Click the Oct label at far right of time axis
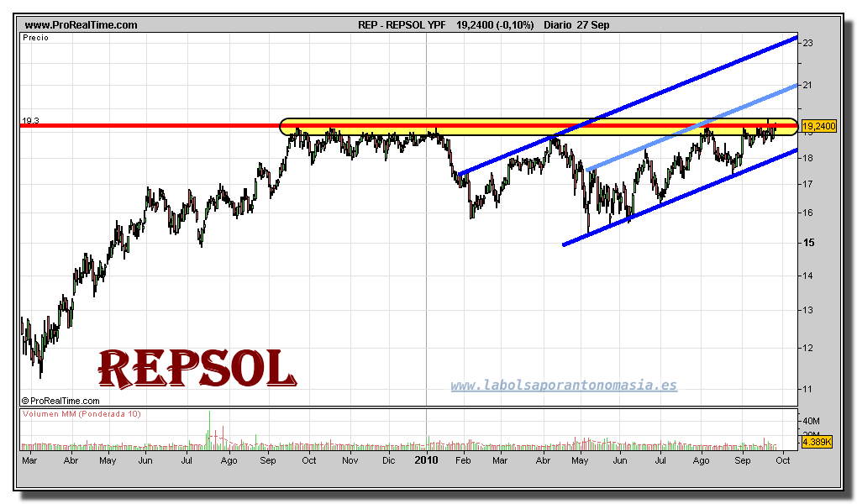 pos(783,460)
